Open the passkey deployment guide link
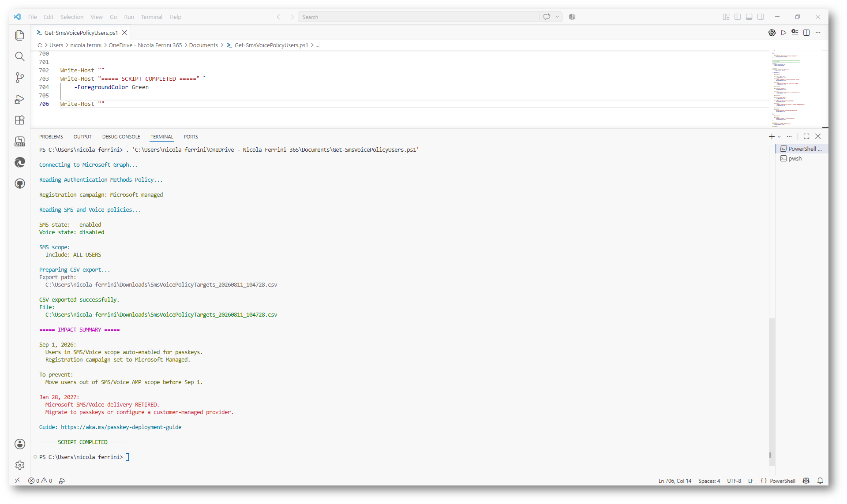The image size is (847, 504). tap(121, 427)
